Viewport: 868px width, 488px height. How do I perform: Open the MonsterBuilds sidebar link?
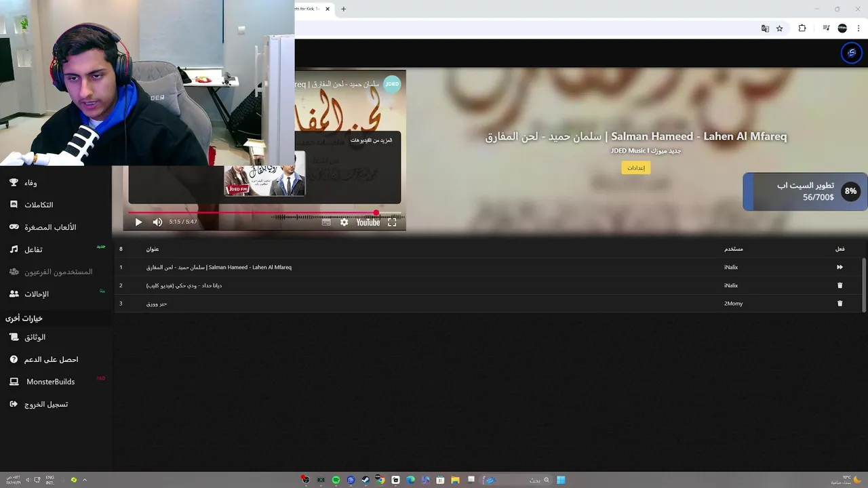pyautogui.click(x=56, y=382)
